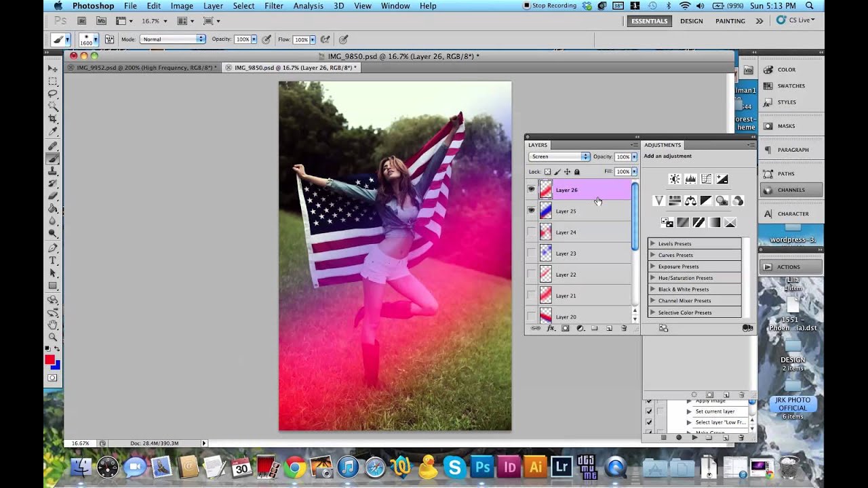Switch to IMG_9952.psd document tab
This screenshot has height=488, width=868.
(146, 68)
